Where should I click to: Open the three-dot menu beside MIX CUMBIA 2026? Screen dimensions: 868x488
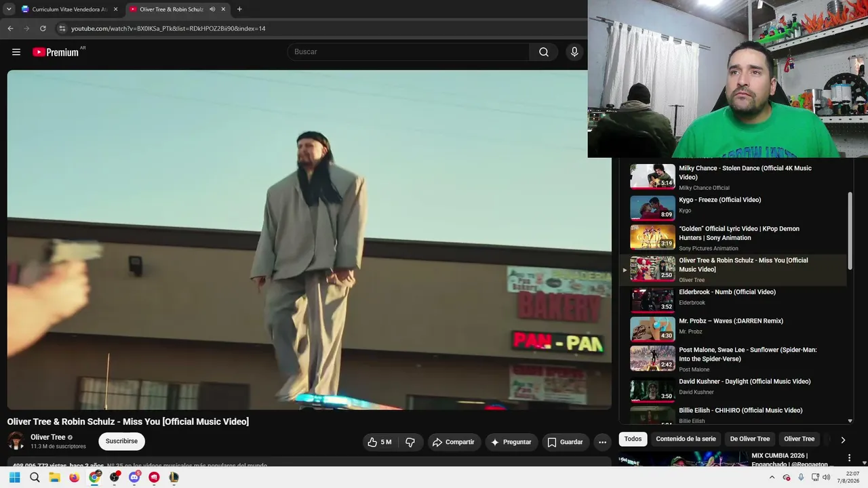(850, 459)
